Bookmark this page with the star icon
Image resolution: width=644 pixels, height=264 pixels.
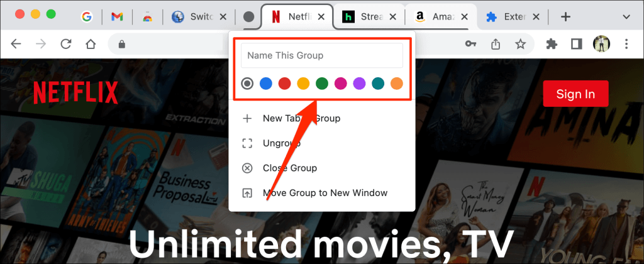[x=520, y=44]
